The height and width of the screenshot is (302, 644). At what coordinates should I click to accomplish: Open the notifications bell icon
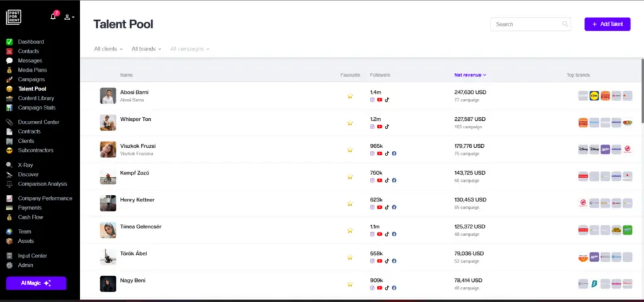point(53,17)
